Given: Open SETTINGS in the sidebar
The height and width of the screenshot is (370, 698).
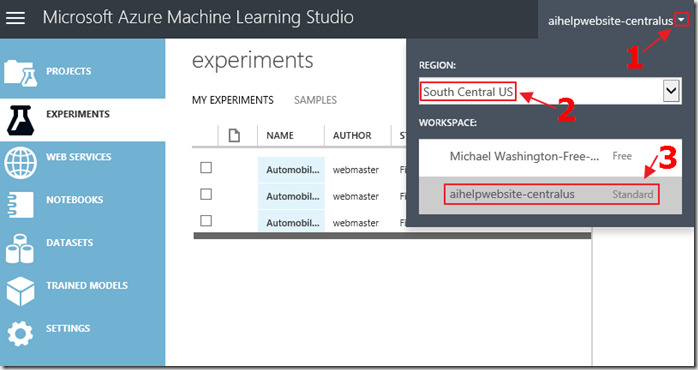Looking at the screenshot, I should [68, 328].
